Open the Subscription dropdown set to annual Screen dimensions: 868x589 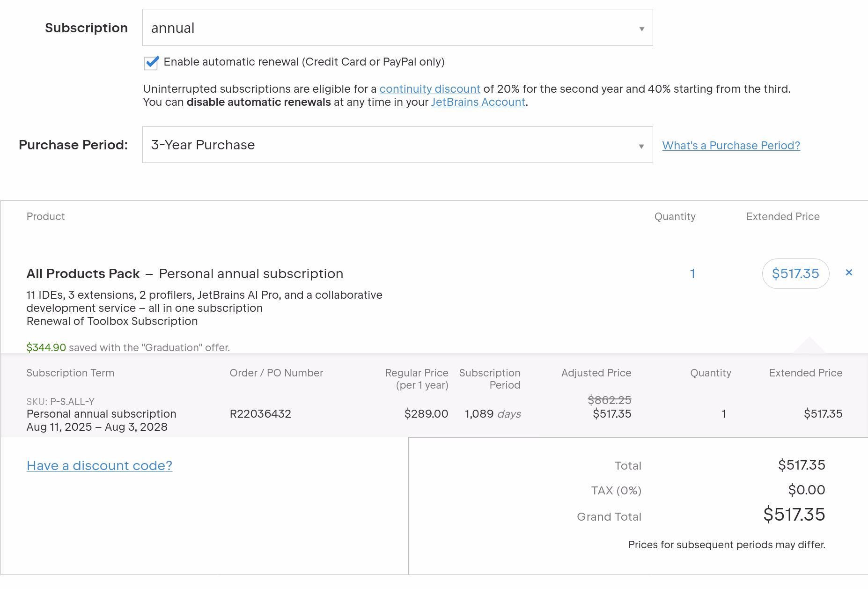397,28
